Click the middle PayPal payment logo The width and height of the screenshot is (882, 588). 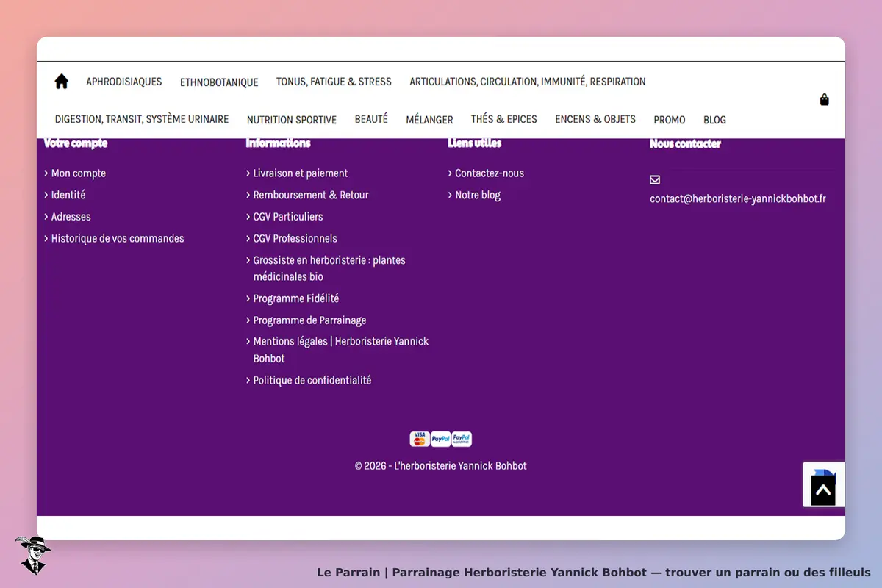click(x=440, y=439)
